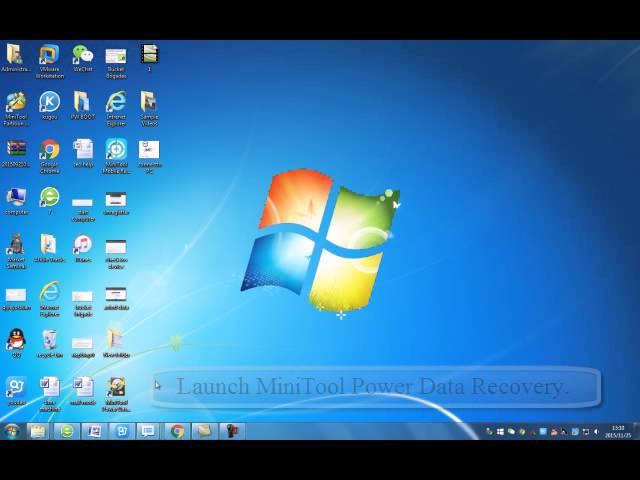Open the Kugou music player shortcut
640x480 pixels.
[x=49, y=102]
